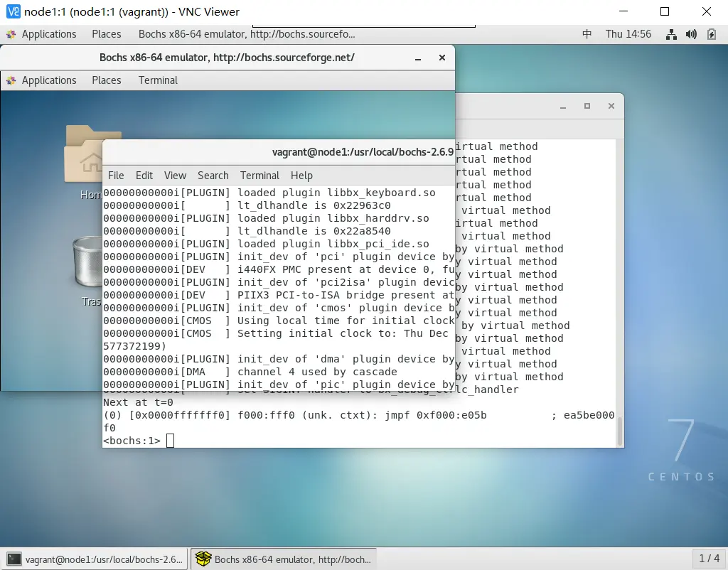The image size is (728, 570).
Task: Open Terminal menu in Bochs inner panel
Action: coord(158,80)
